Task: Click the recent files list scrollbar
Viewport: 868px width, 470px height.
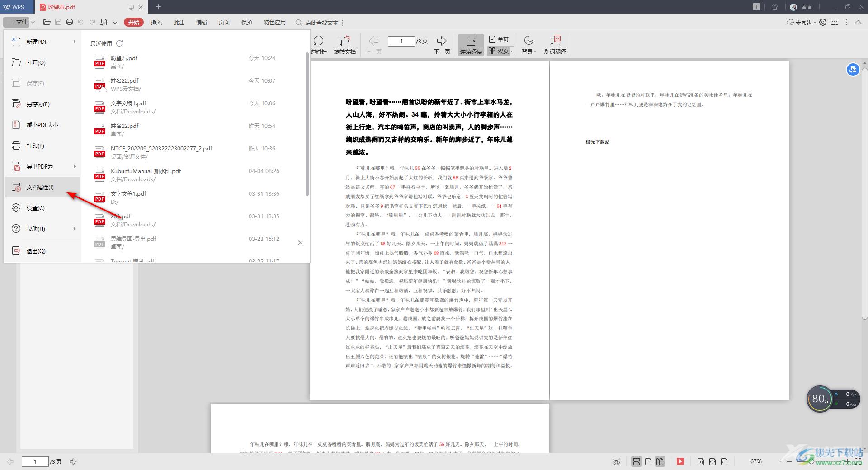Action: pos(307,124)
